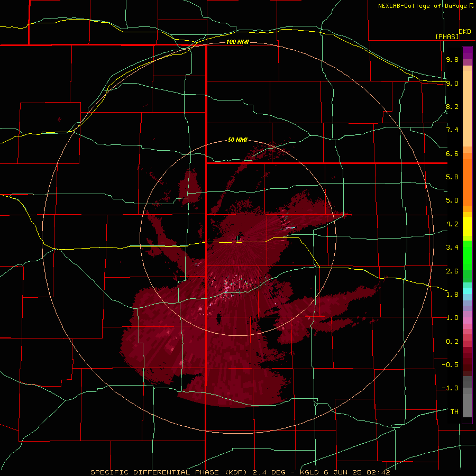The width and height of the screenshot is (476, 476).
Task: Click the 8.2 value on color scale
Action: (452, 106)
